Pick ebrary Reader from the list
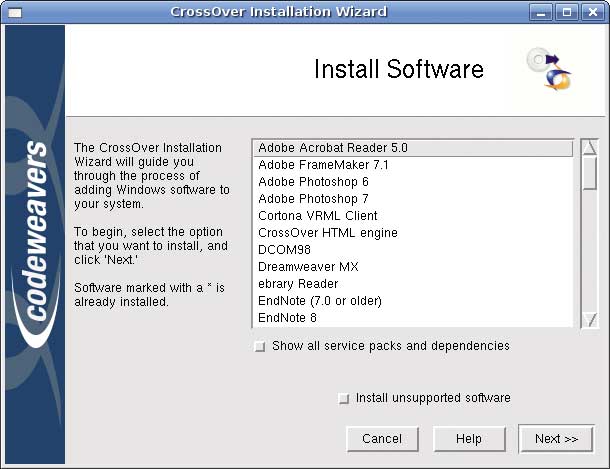Image resolution: width=610 pixels, height=469 pixels. [413, 284]
